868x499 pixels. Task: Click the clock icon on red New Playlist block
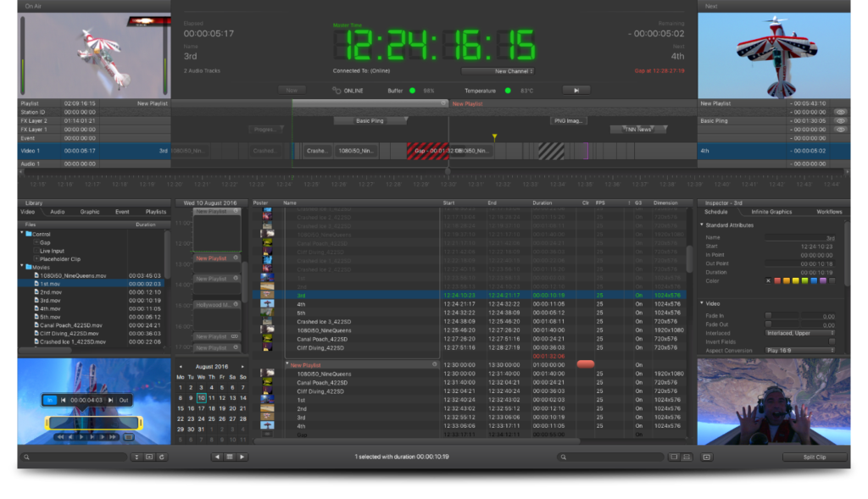tap(236, 258)
